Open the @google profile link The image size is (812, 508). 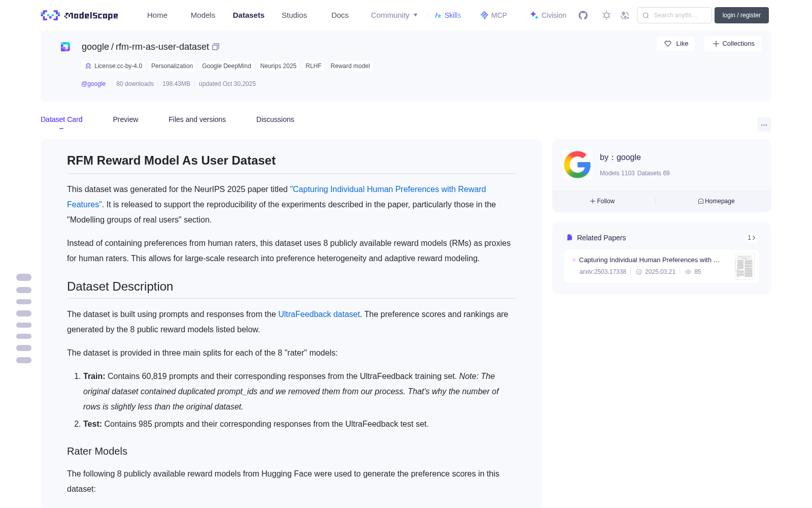tap(93, 84)
